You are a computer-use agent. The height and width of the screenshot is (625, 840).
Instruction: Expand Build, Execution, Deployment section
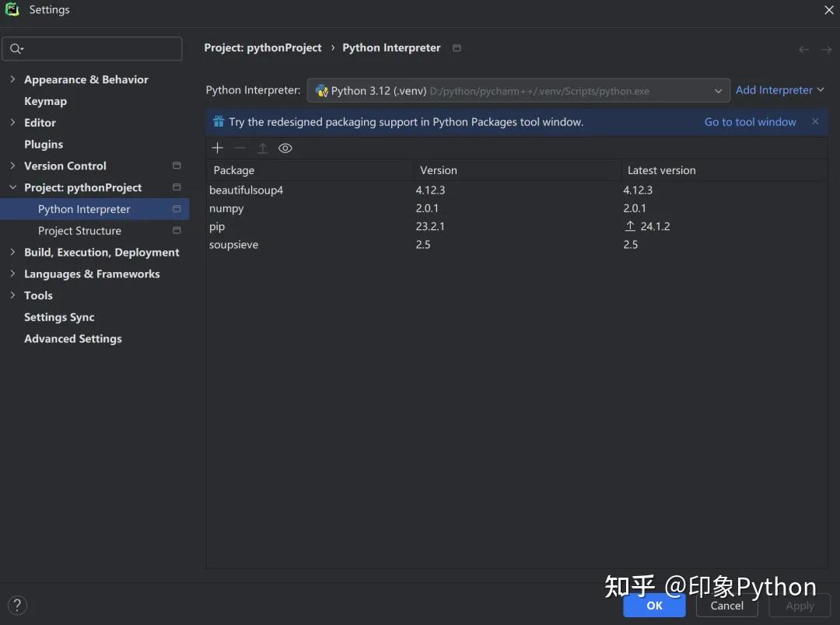12,252
